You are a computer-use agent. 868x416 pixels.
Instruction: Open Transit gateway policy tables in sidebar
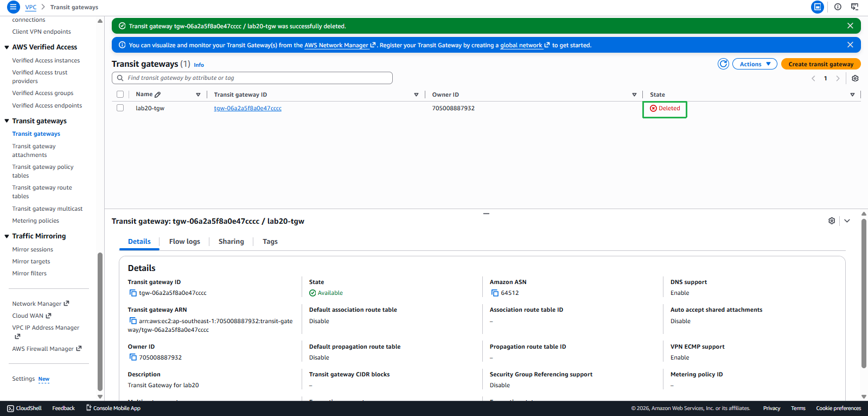point(43,171)
